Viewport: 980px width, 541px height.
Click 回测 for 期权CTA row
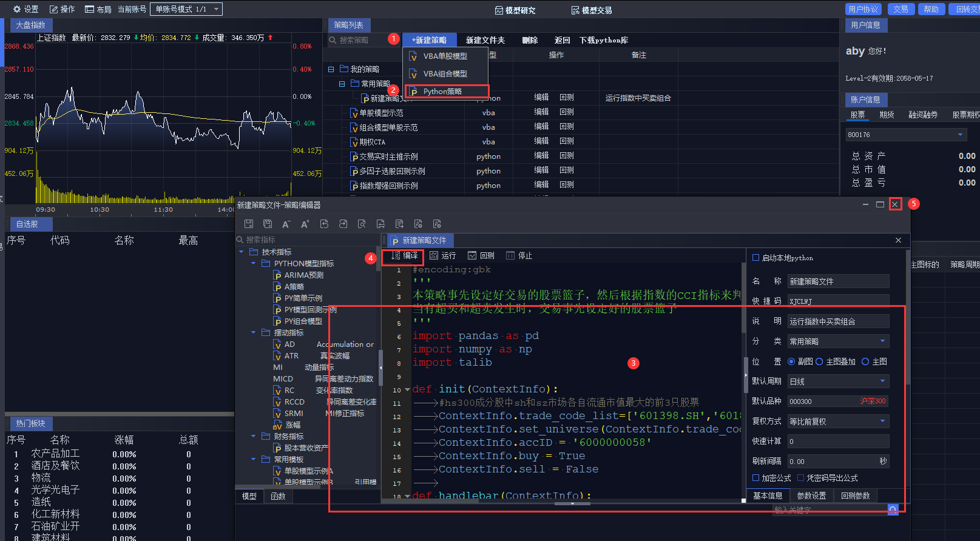pyautogui.click(x=567, y=141)
